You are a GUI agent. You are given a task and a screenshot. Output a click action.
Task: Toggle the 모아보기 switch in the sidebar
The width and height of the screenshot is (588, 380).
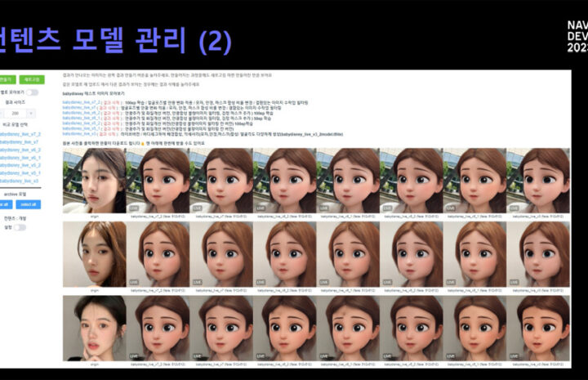click(32, 92)
